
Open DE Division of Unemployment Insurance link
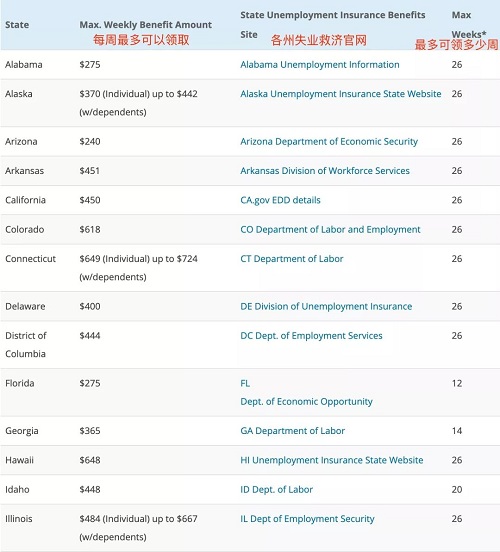tap(326, 306)
